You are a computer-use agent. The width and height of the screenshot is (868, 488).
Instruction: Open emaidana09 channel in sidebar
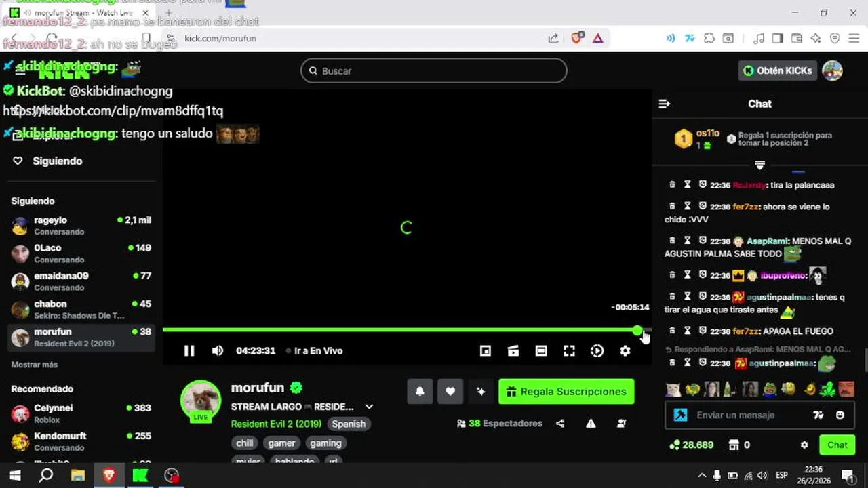(81, 281)
